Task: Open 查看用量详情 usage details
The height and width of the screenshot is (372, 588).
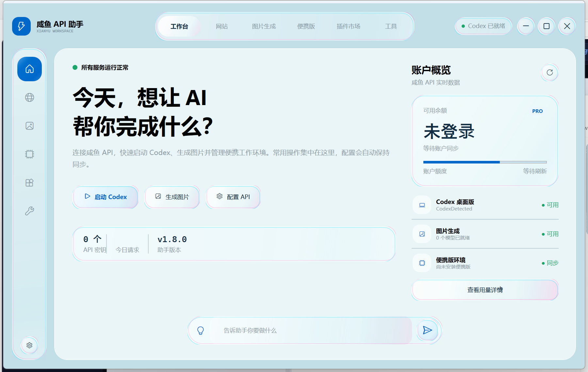Action: 485,290
